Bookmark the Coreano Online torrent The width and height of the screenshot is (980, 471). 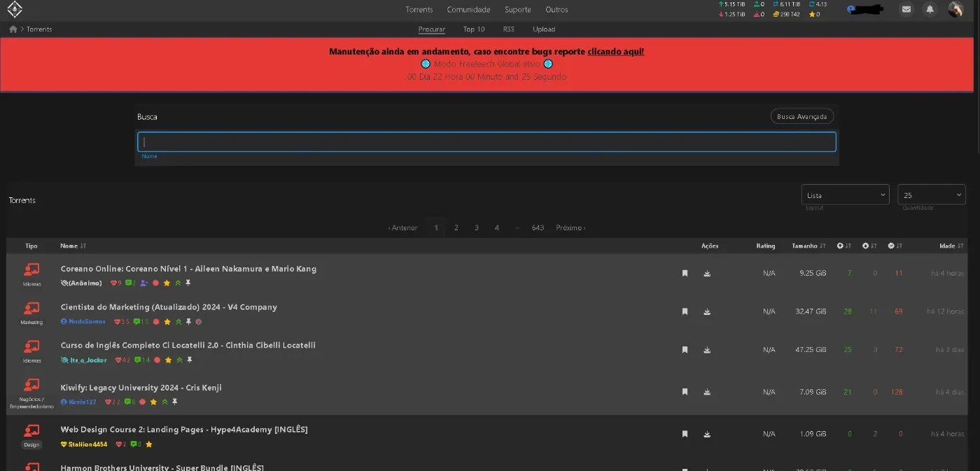[x=685, y=274]
